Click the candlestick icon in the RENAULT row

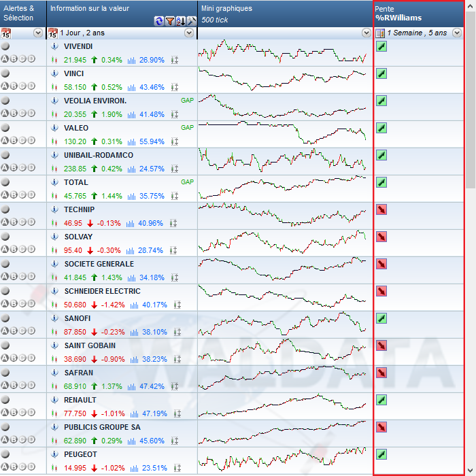tap(54, 413)
